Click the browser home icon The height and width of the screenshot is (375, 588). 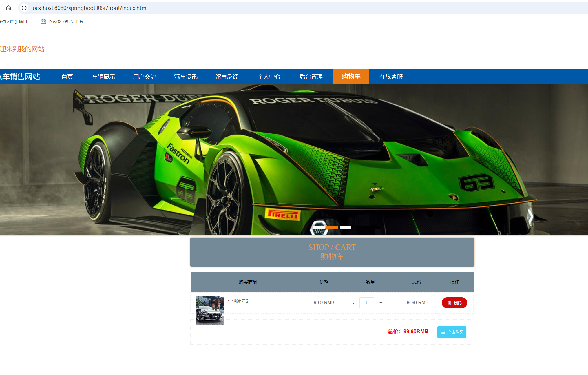(x=8, y=8)
